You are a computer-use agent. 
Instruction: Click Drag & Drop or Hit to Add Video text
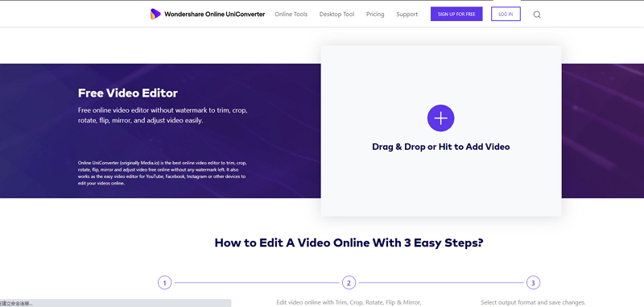click(x=440, y=147)
